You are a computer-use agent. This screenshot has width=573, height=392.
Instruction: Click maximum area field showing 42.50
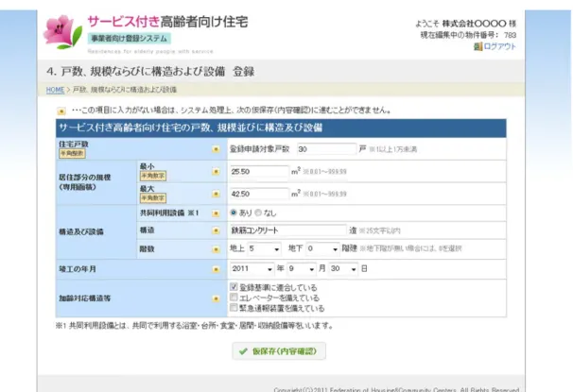pyautogui.click(x=259, y=194)
